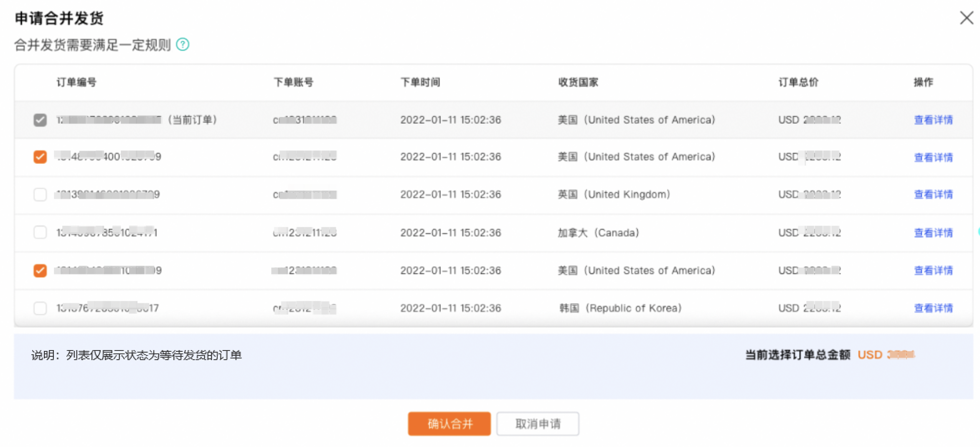
Task: Select the United Kingdom order checkbox
Action: pos(40,195)
